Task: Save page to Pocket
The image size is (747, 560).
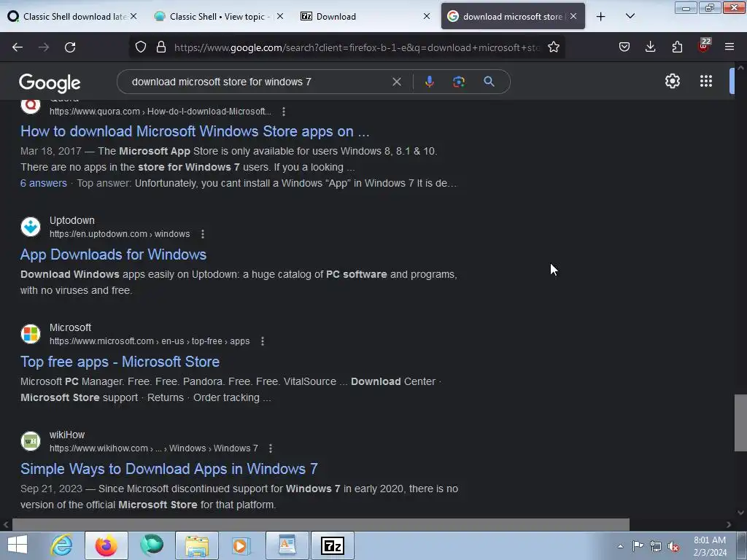Action: 624,47
